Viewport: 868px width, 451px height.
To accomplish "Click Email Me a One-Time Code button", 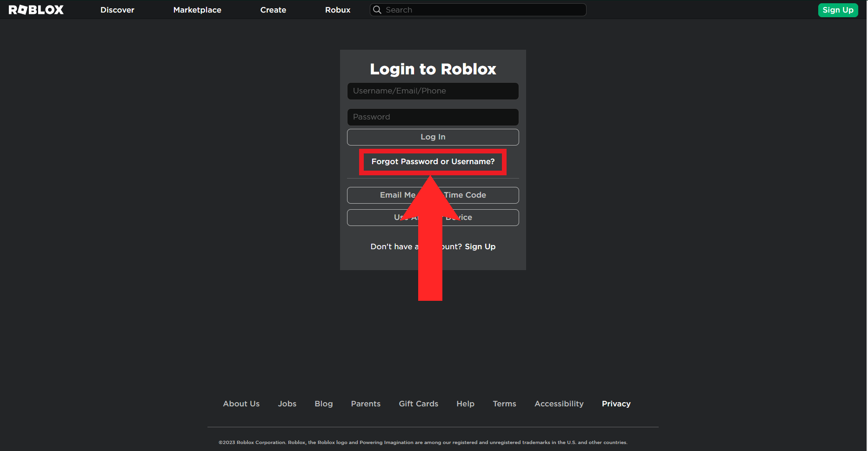I will tap(433, 195).
